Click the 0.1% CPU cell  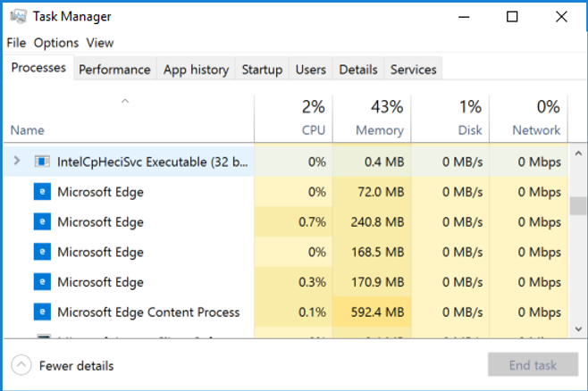point(293,312)
